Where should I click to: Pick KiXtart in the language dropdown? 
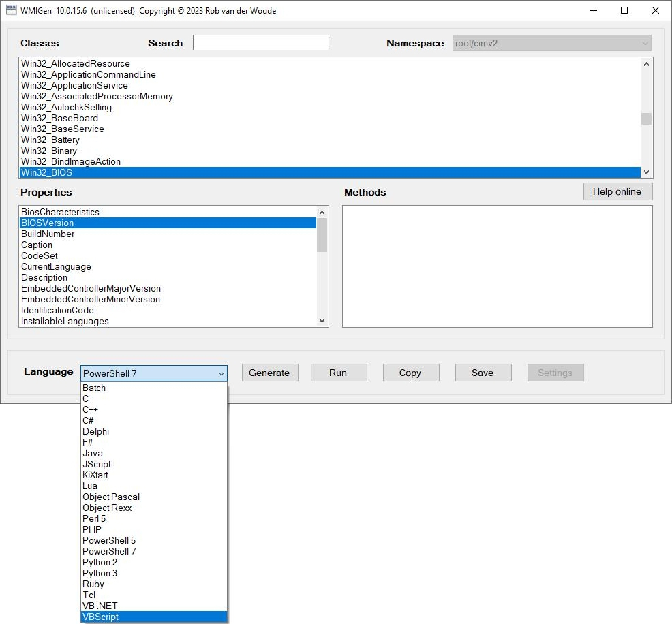[x=154, y=475]
